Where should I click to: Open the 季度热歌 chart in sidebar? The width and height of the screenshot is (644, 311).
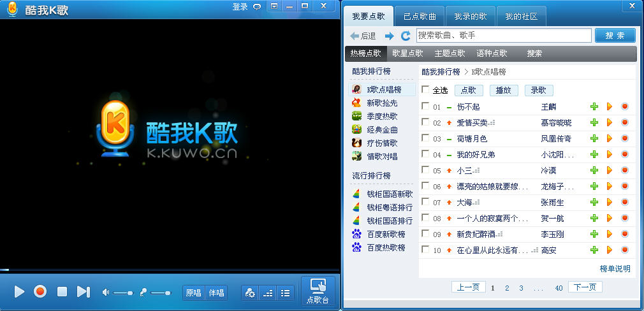382,116
